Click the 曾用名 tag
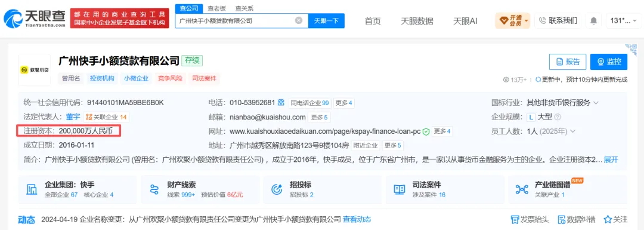The width and height of the screenshot is (644, 230). [71, 78]
